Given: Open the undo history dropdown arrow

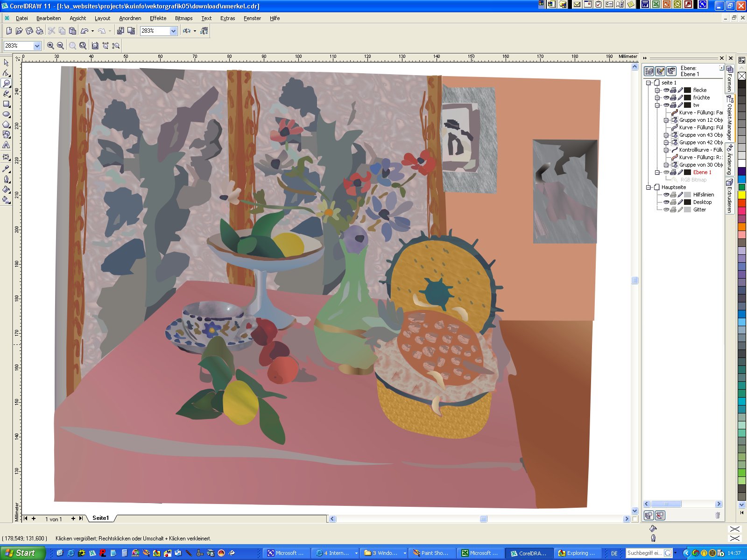Looking at the screenshot, I should tap(92, 31).
